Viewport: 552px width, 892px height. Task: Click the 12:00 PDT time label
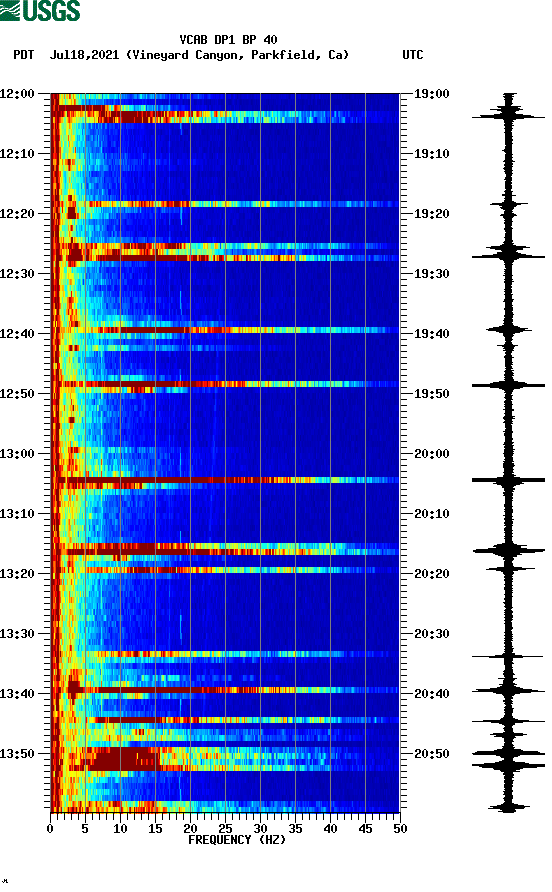click(x=17, y=94)
